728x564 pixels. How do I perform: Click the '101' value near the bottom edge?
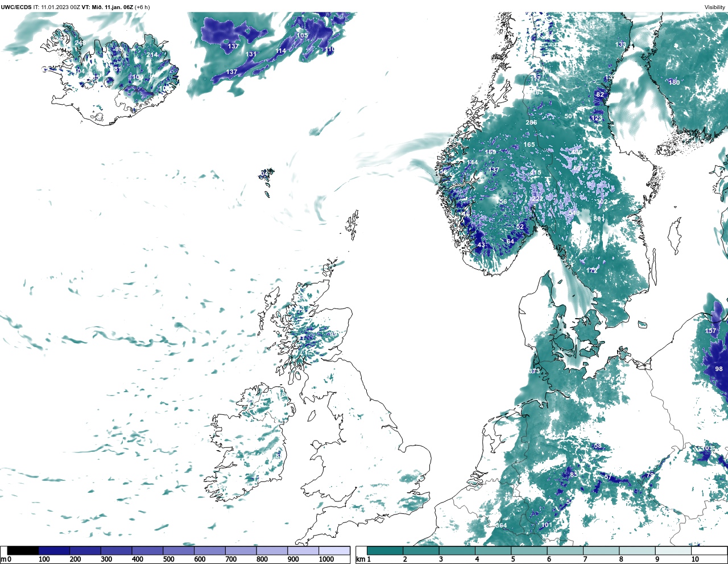point(547,525)
